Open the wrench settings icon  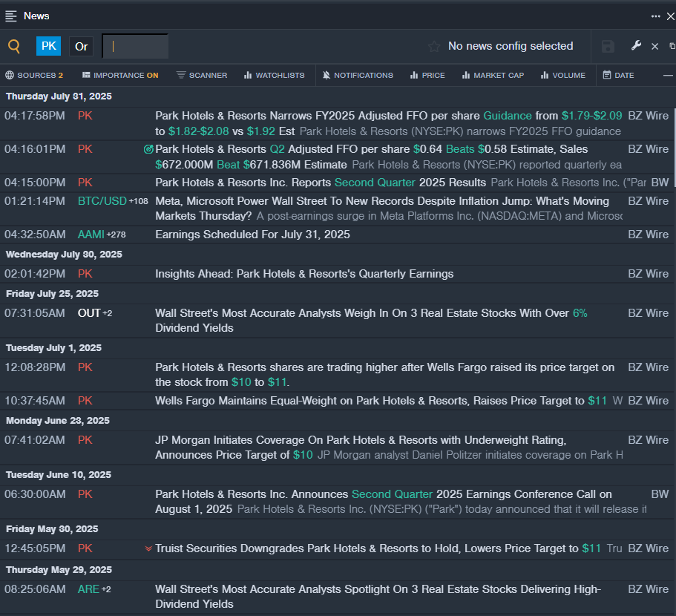[636, 46]
